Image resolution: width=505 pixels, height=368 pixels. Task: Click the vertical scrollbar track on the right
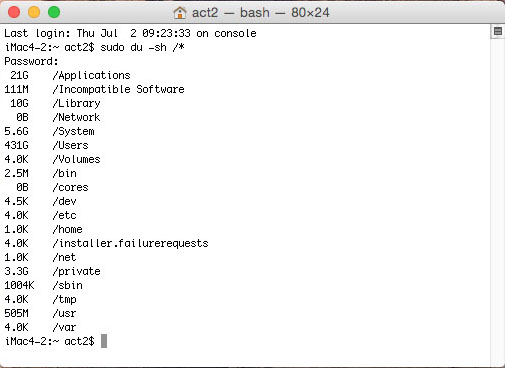point(498,200)
